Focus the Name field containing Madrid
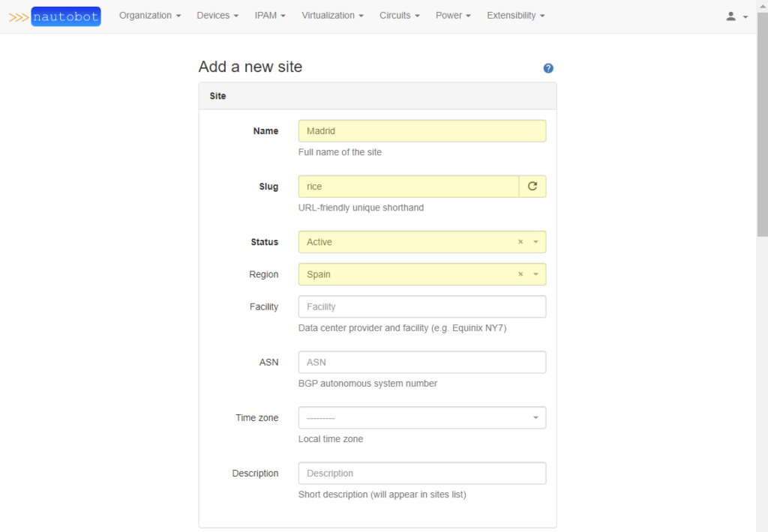Image resolution: width=768 pixels, height=532 pixels. 422,131
